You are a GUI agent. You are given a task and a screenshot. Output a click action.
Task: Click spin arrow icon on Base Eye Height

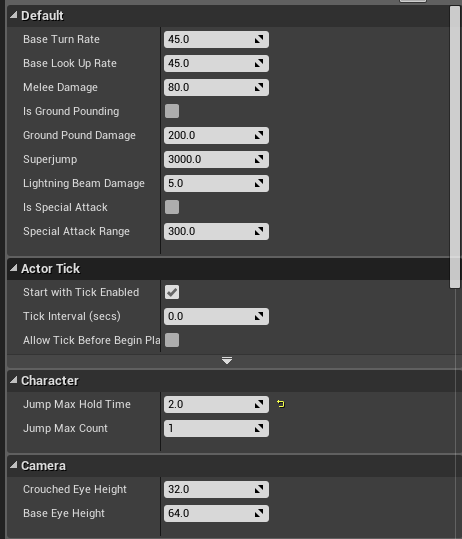point(259,513)
